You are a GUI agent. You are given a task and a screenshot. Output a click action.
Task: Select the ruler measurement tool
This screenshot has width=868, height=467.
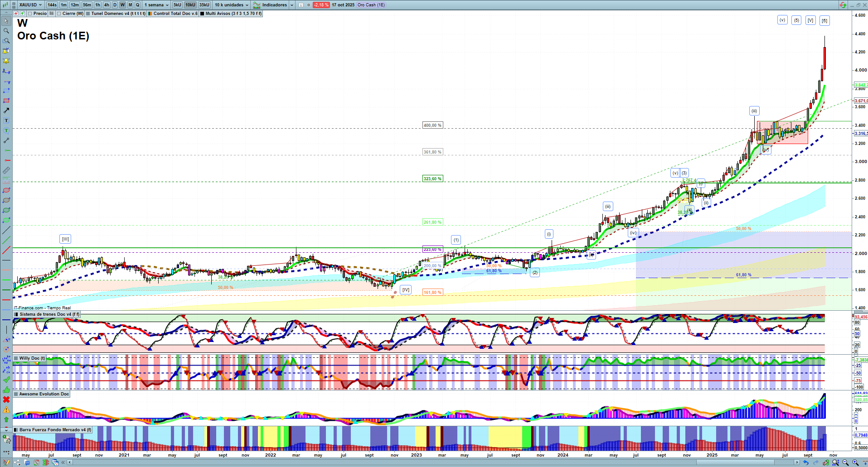pos(6,170)
